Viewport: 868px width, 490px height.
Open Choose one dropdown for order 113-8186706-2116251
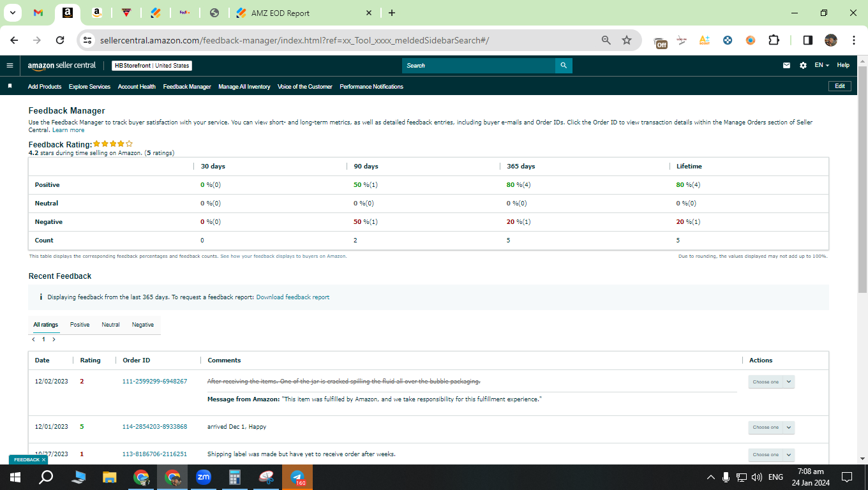pos(771,455)
